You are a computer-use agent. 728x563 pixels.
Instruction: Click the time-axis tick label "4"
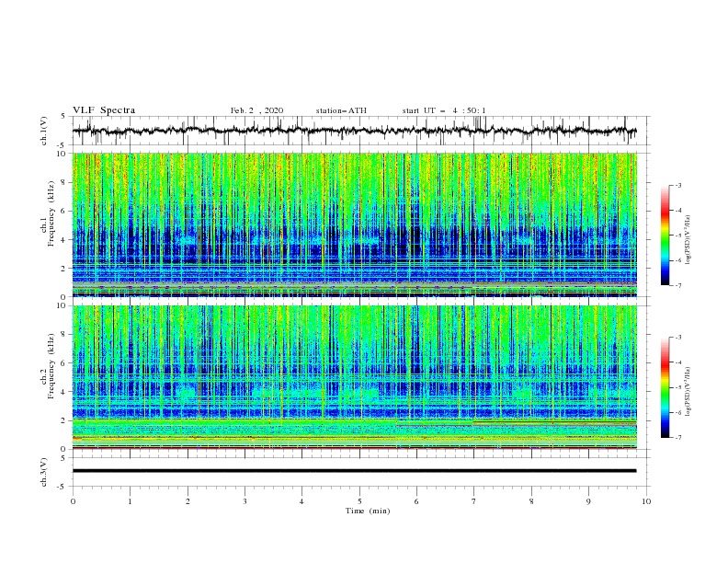[x=302, y=501]
